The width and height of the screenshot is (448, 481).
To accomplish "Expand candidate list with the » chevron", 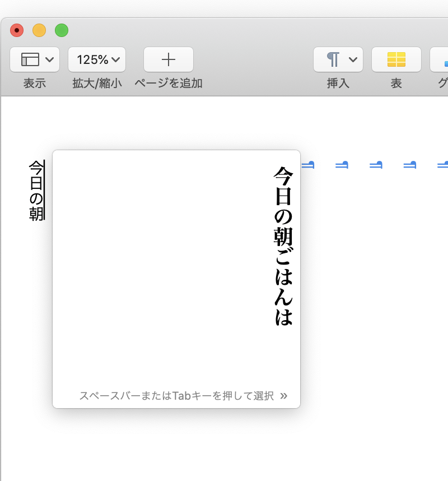I will click(x=283, y=396).
